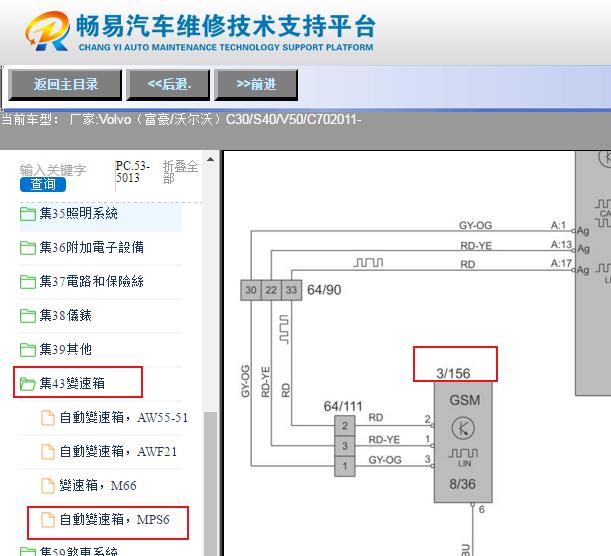Screen dimensions: 611x556
Task: Go back with the <<后退 button
Action: pos(168,85)
